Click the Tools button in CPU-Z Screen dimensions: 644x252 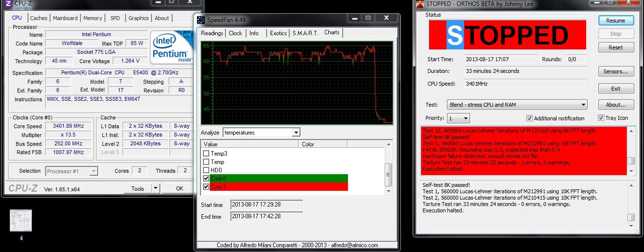(138, 188)
